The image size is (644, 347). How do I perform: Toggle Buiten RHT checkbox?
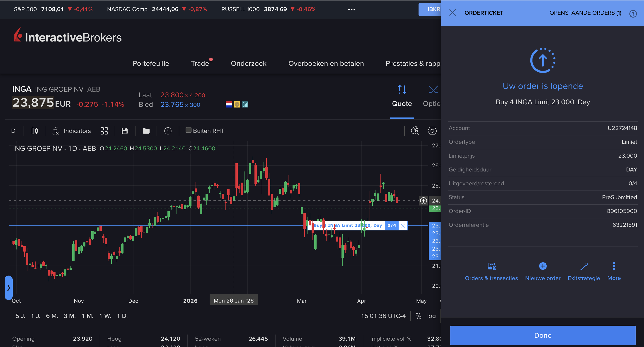coord(188,130)
